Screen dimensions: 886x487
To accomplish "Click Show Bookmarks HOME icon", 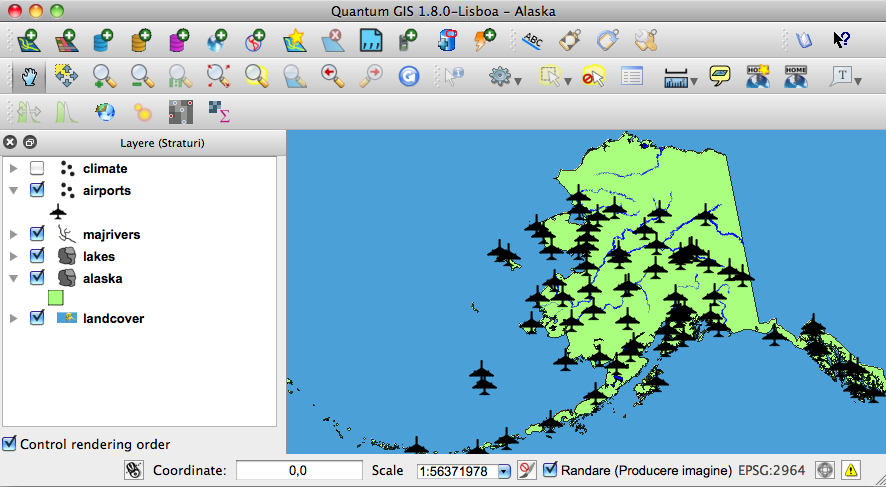I will click(795, 76).
